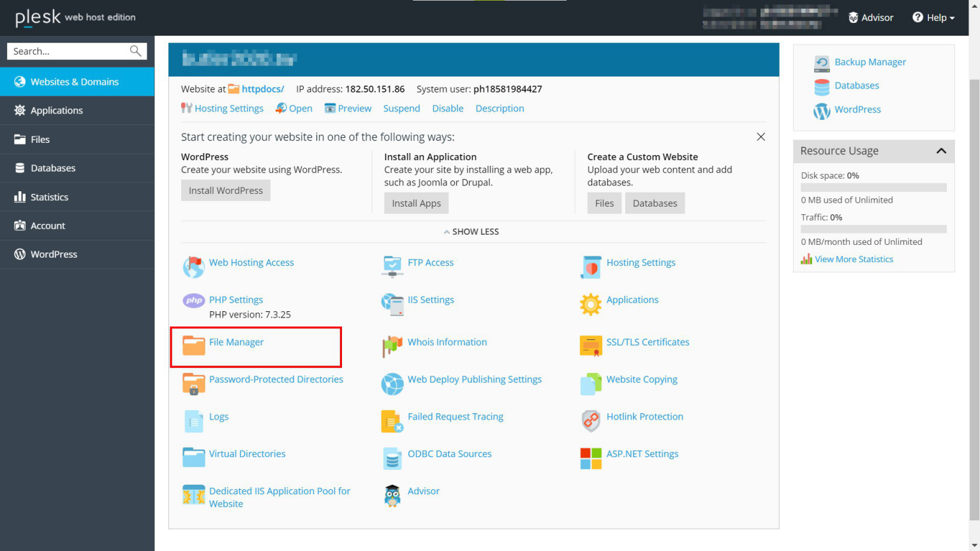Open Whois Information
Image resolution: width=980 pixels, height=551 pixels.
[447, 342]
